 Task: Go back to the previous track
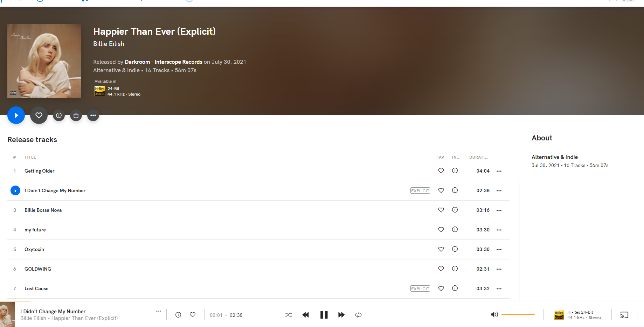[306, 315]
